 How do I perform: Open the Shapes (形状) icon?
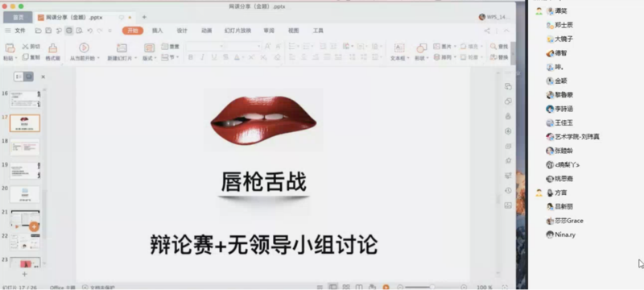421,48
